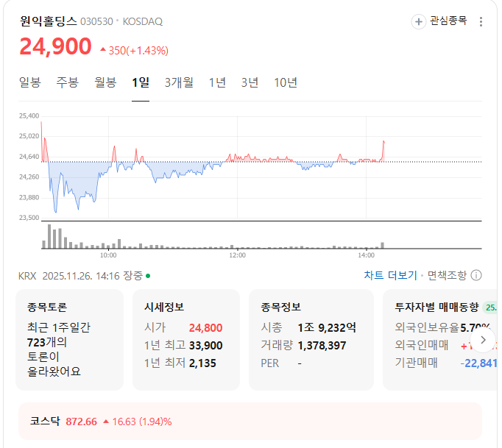The image size is (502, 448).
Task: Select the 3개월 chart tab
Action: point(179,82)
